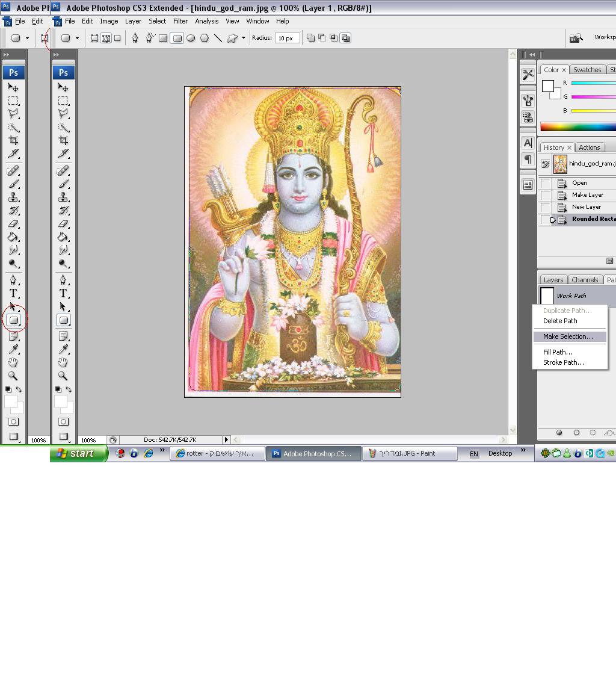Toggle history source box beside New Layer

545,207
